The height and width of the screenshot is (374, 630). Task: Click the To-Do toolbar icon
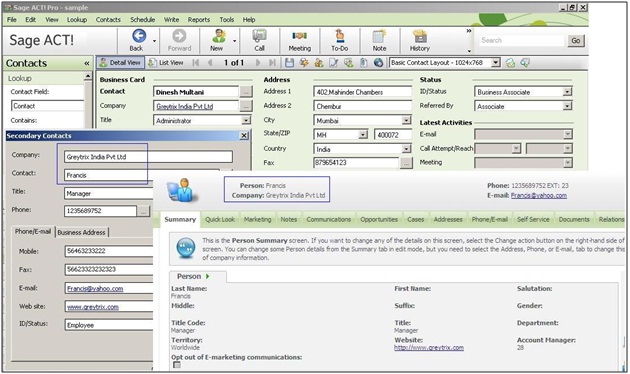pos(340,36)
